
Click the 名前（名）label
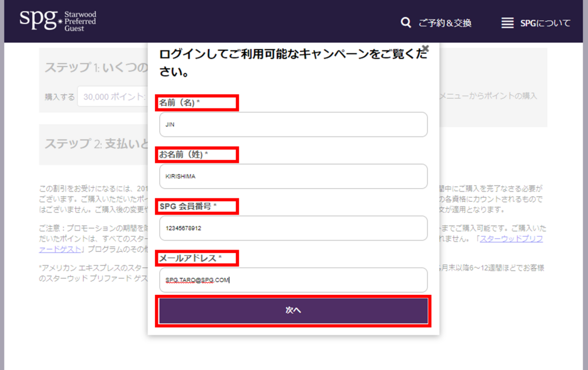(x=179, y=103)
